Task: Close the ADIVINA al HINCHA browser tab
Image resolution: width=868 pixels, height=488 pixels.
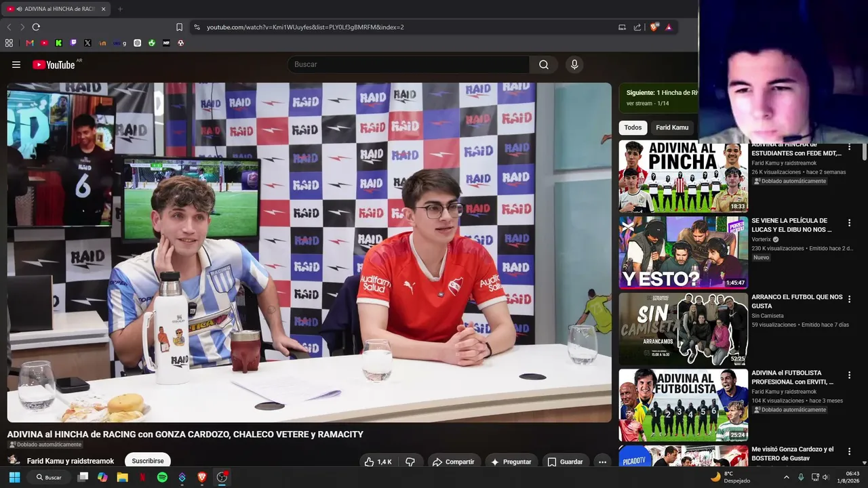Action: click(103, 9)
